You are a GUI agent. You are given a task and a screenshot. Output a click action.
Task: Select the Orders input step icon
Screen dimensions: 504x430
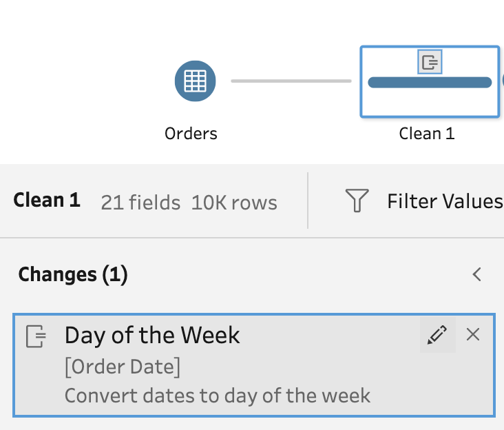[x=195, y=81]
